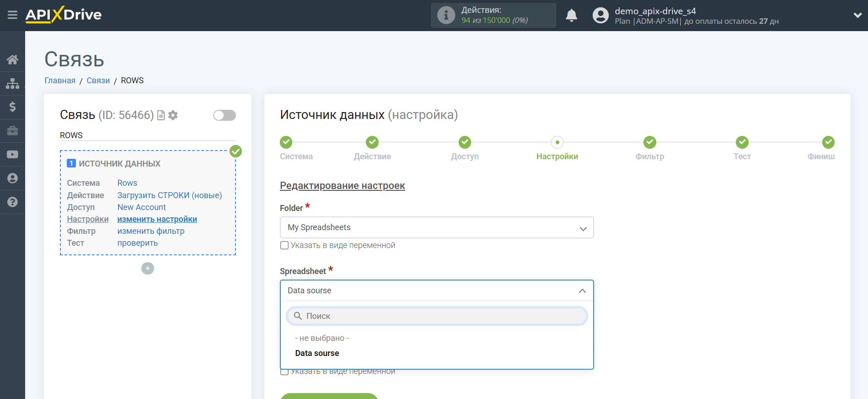The height and width of the screenshot is (399, 868).
Task: Expand the account menu chevron
Action: 857,15
